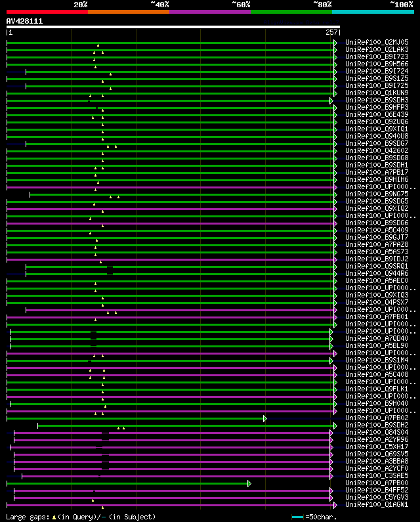The width and height of the screenshot is (420, 522).
Task: Select the AV428111 query name
Action: [25, 21]
